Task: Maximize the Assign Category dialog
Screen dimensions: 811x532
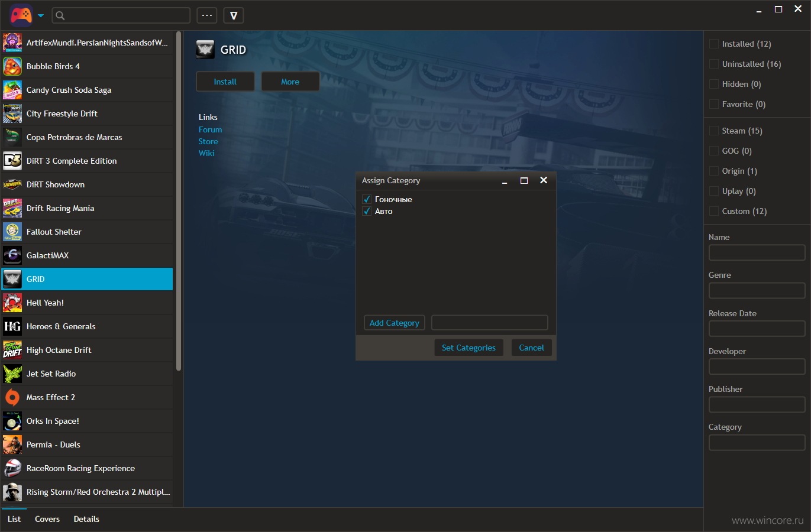Action: click(x=524, y=180)
